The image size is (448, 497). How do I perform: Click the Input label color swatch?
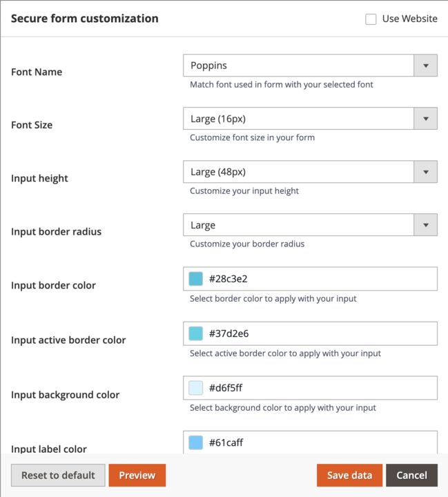196,442
